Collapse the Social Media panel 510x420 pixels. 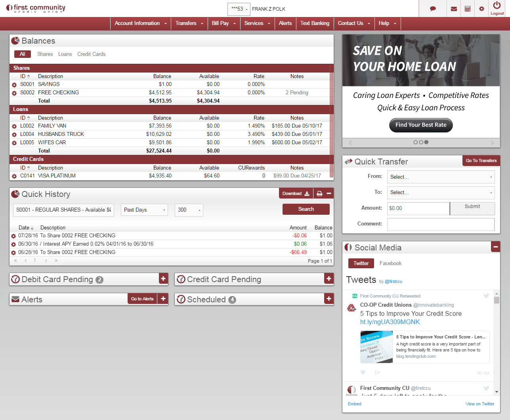click(x=495, y=247)
